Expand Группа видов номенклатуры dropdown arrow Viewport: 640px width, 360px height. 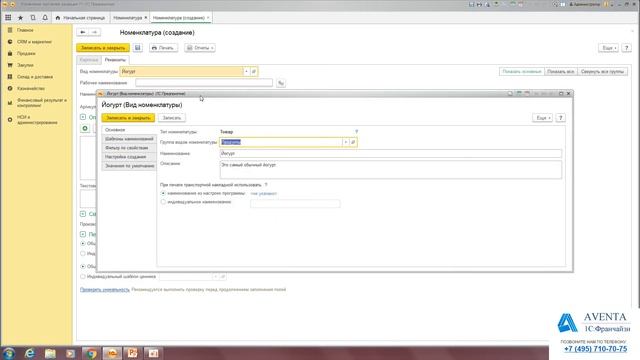coord(345,142)
